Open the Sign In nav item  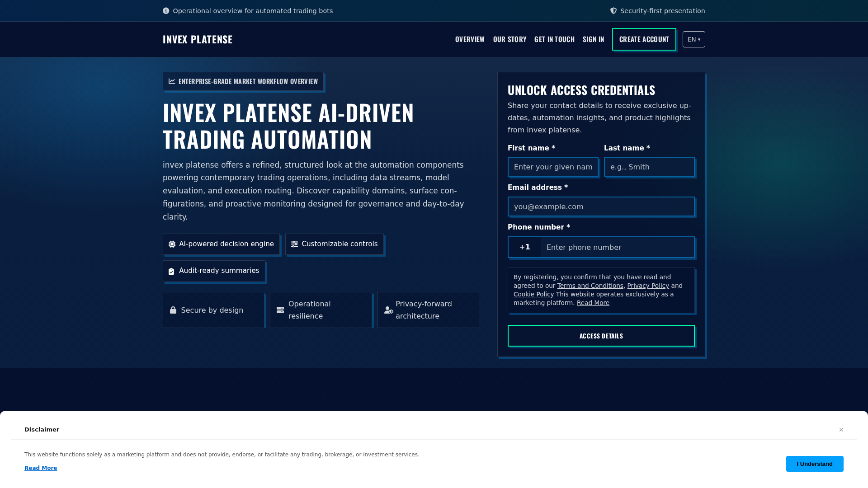[594, 39]
